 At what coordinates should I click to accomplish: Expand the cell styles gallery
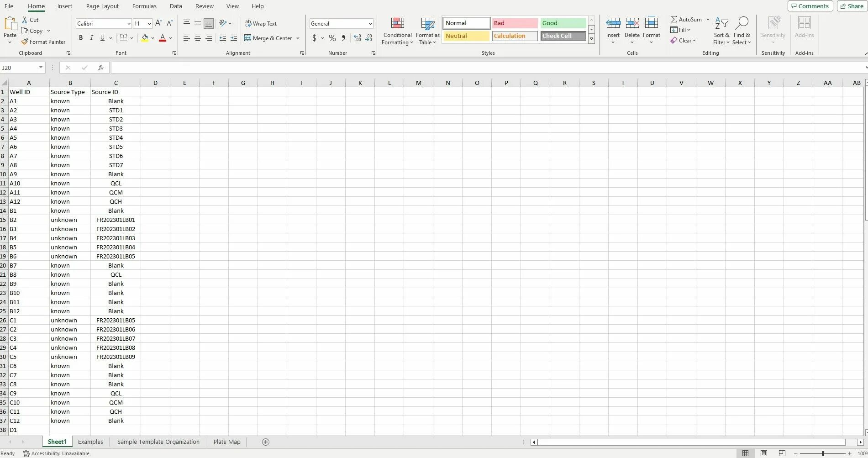point(591,39)
